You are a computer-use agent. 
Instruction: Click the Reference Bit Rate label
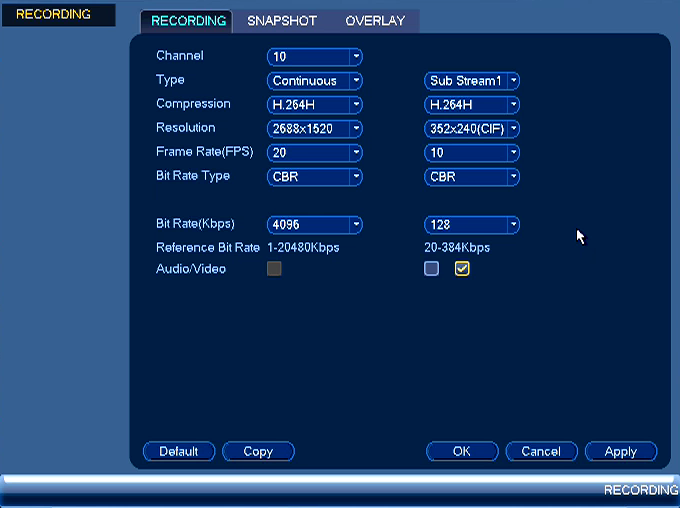point(208,248)
